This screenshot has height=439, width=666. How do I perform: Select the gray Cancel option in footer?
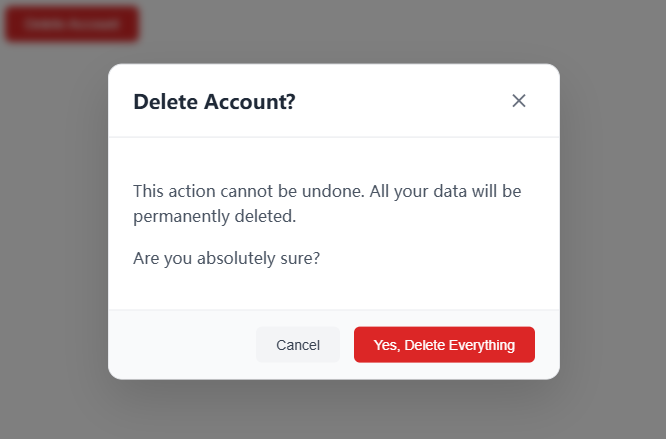[x=298, y=345]
